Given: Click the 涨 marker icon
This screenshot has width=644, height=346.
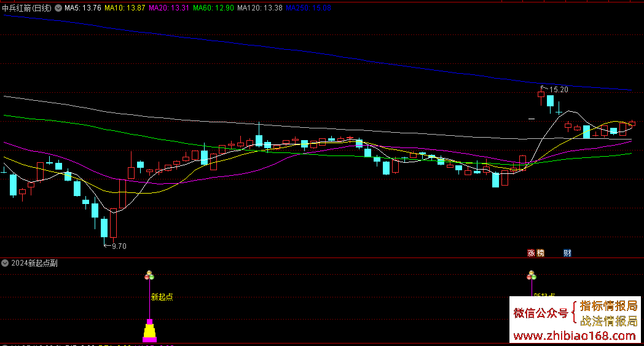Looking at the screenshot, I should point(531,253).
